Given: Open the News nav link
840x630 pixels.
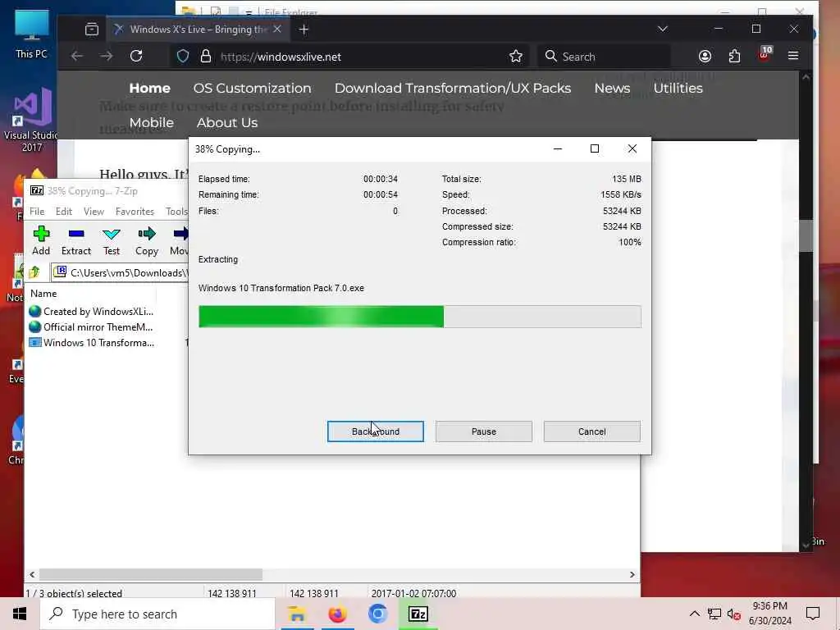Looking at the screenshot, I should [x=612, y=89].
